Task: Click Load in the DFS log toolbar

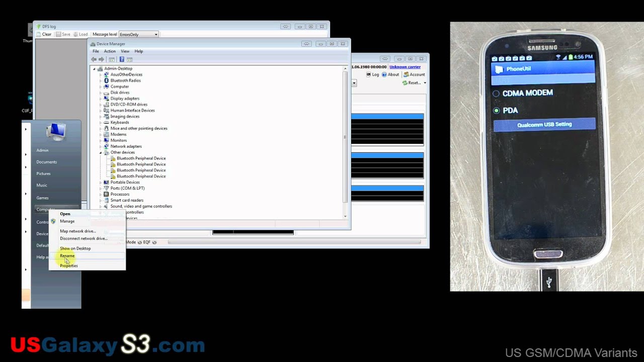Action: (x=80, y=34)
